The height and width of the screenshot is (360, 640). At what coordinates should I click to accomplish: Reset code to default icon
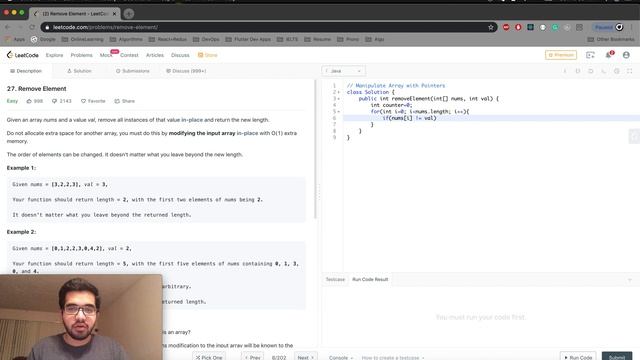point(591,71)
